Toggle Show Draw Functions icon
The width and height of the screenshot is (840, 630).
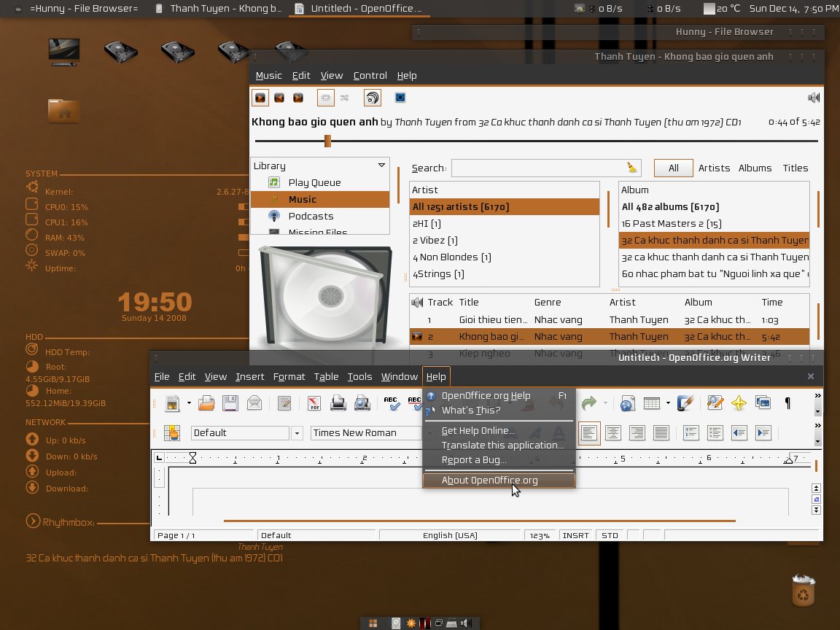pos(685,402)
